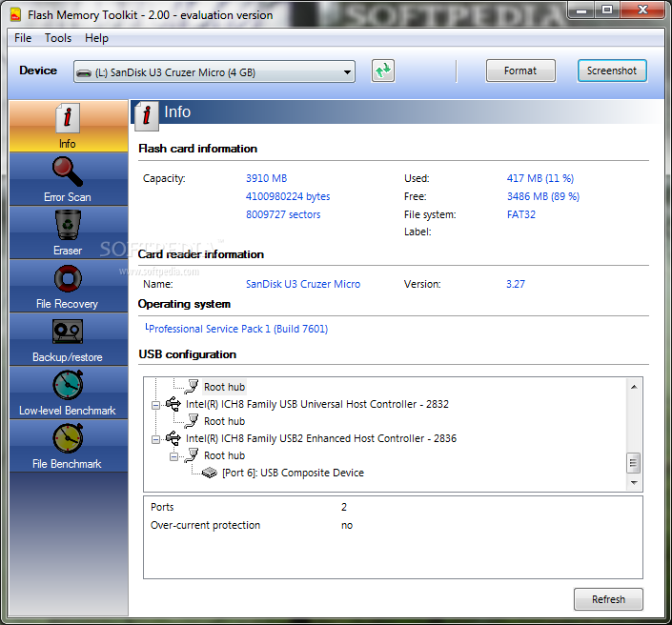Click the free space 3486 MB value
The height and width of the screenshot is (625, 672).
point(543,196)
